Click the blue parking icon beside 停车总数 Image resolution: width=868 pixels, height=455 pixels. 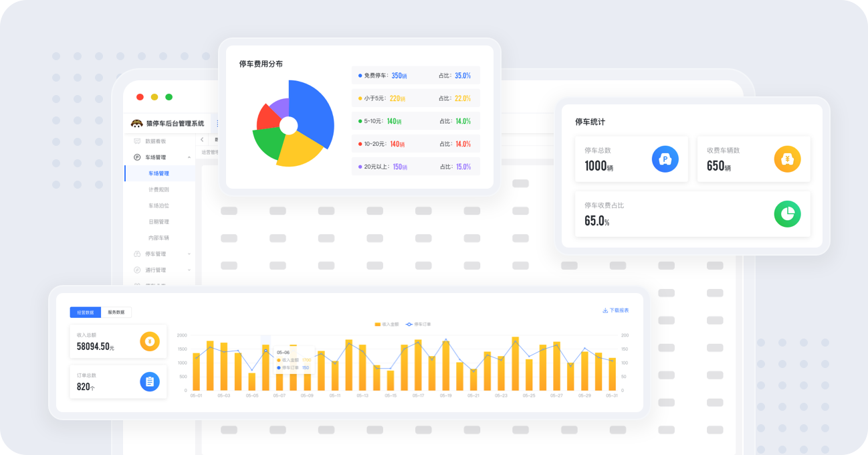pyautogui.click(x=665, y=159)
